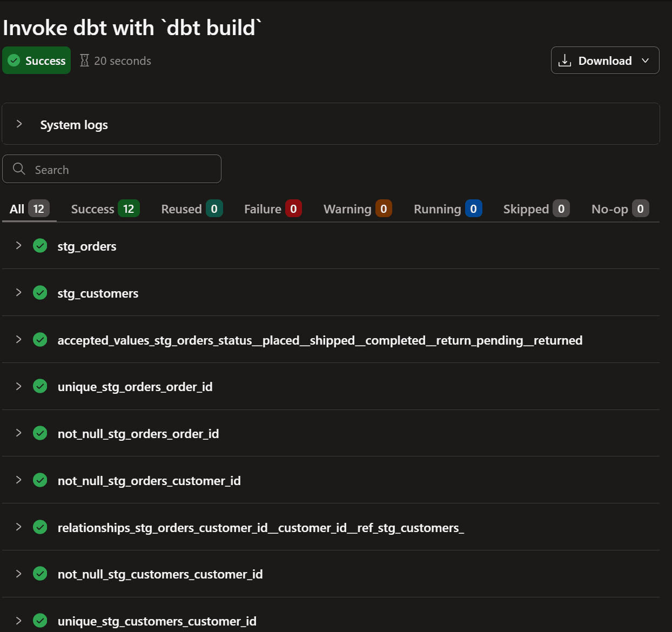This screenshot has height=632, width=672.
Task: Expand the relationships_stg_orders_customer_id row chevron
Action: 19,527
